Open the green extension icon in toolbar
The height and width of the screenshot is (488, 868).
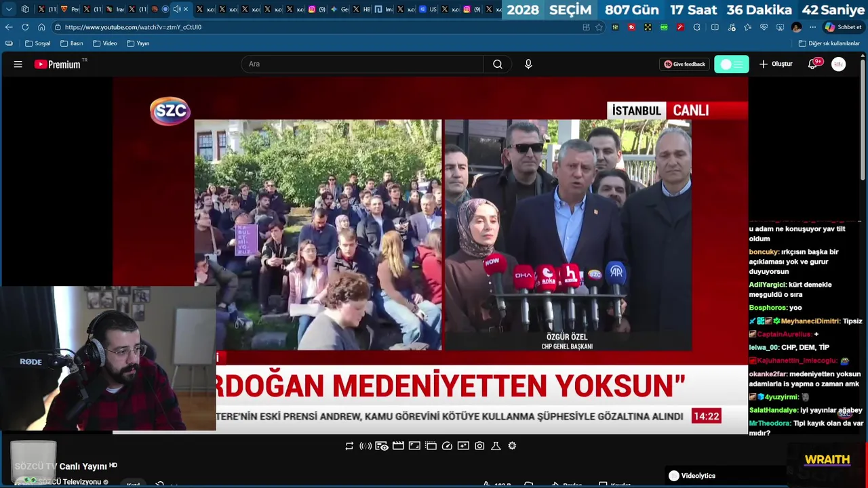(x=664, y=27)
